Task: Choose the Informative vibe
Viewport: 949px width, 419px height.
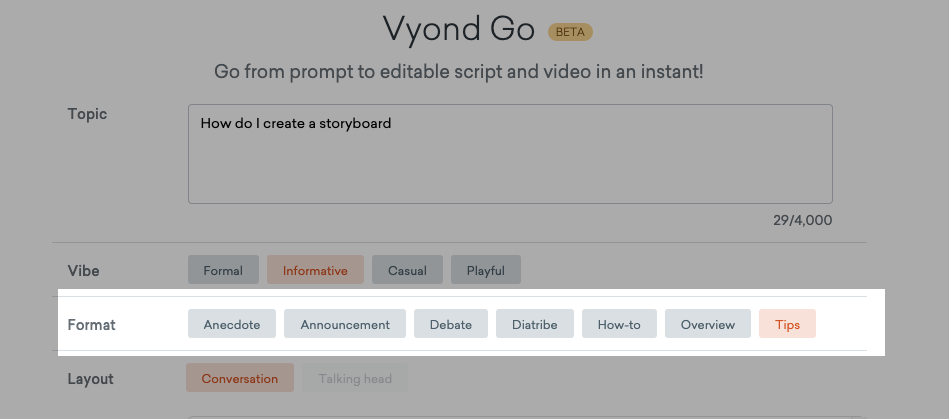Action: (x=315, y=270)
